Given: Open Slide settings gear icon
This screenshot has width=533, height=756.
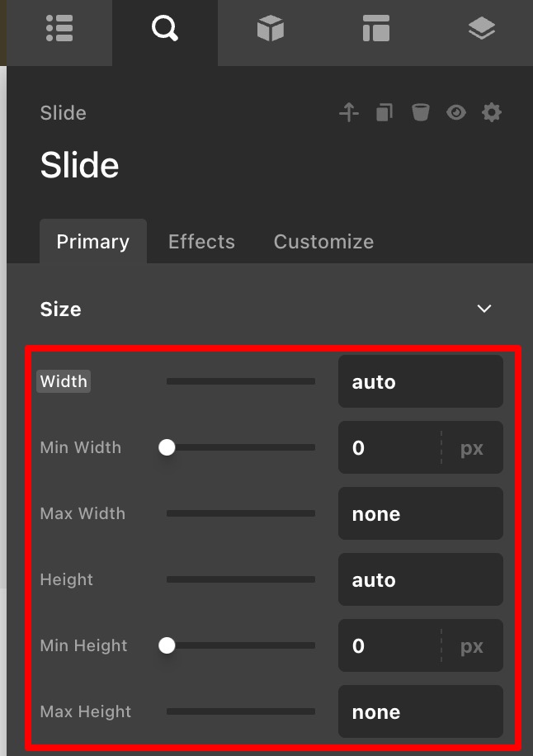Looking at the screenshot, I should pos(492,112).
